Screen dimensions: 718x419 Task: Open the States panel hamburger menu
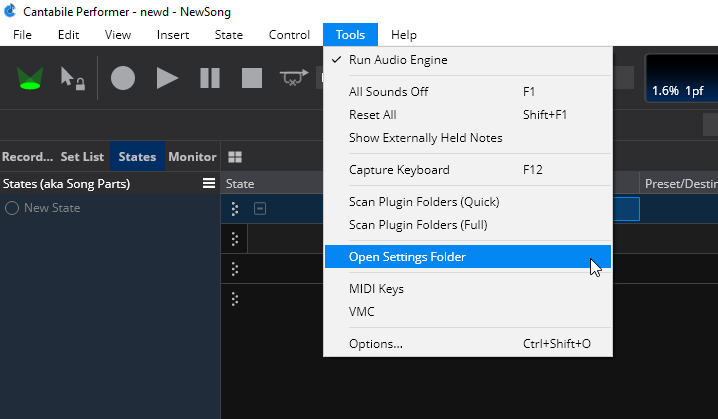(x=209, y=183)
